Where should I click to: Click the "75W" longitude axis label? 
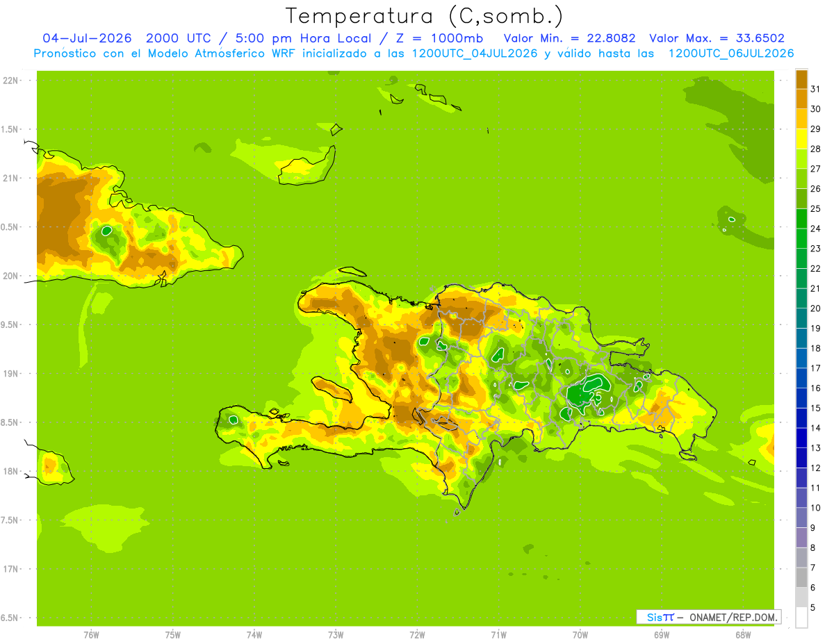[x=173, y=634]
